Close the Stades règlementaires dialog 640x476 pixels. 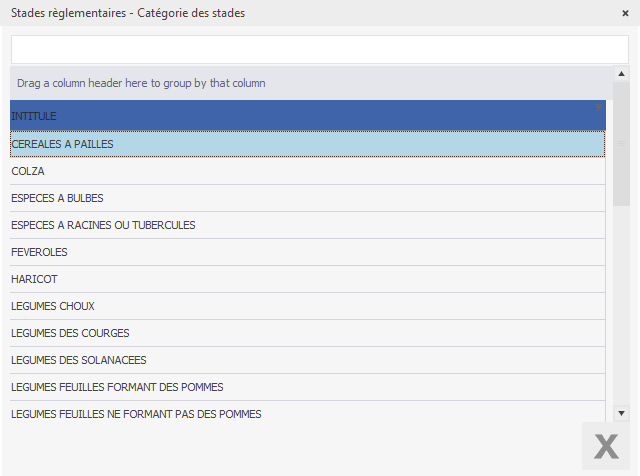625,13
